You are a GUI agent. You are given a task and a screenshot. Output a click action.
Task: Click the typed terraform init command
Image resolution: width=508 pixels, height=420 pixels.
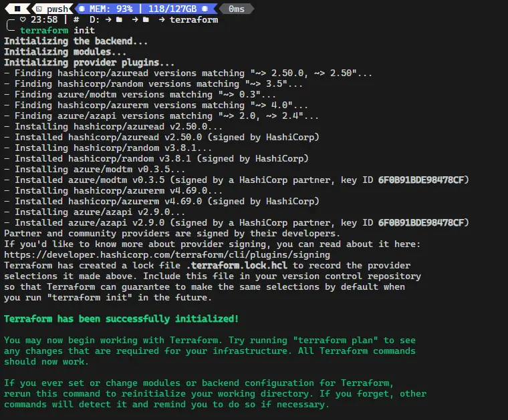pyautogui.click(x=57, y=31)
